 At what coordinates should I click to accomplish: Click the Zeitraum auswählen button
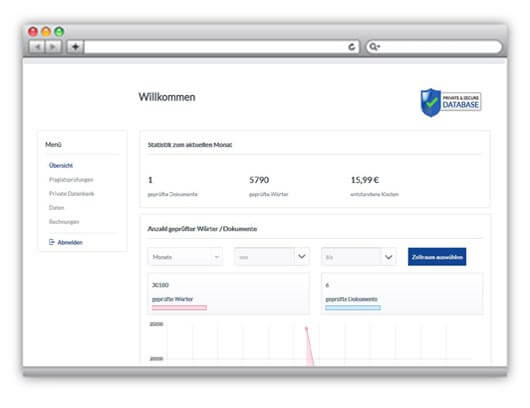(437, 257)
